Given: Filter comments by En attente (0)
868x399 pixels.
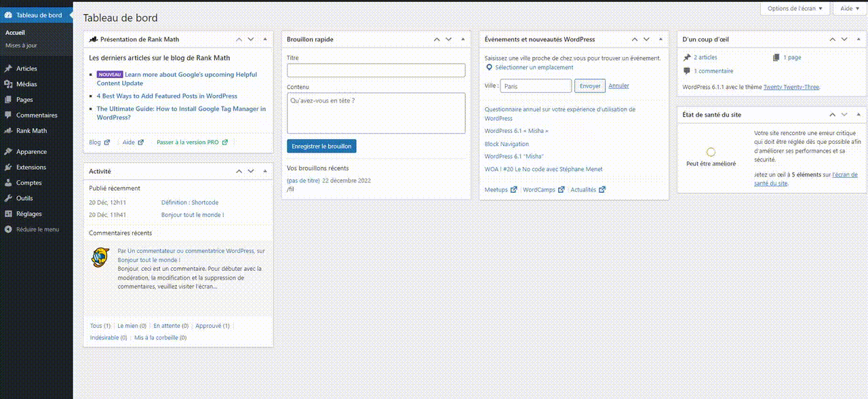Looking at the screenshot, I should (171, 326).
